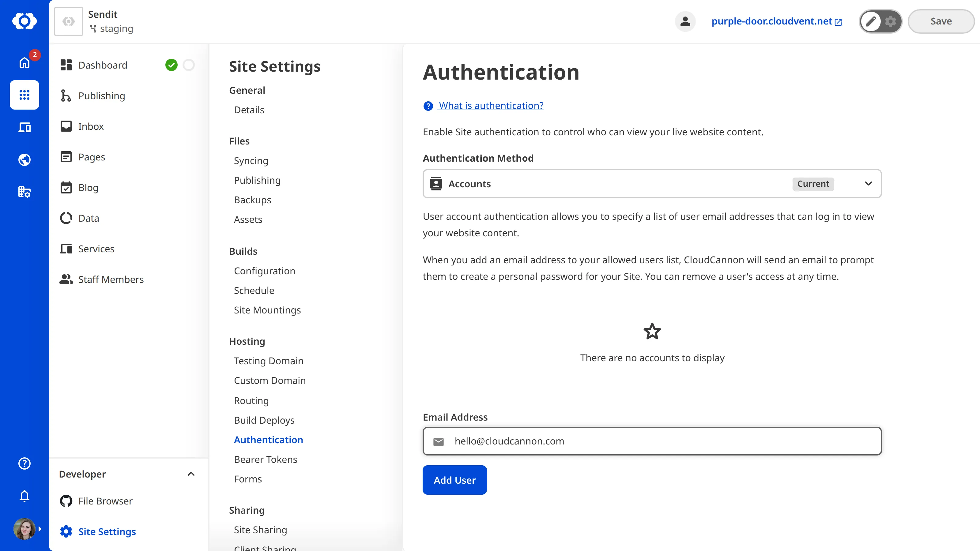
Task: Open Staff Members section
Action: (x=111, y=279)
